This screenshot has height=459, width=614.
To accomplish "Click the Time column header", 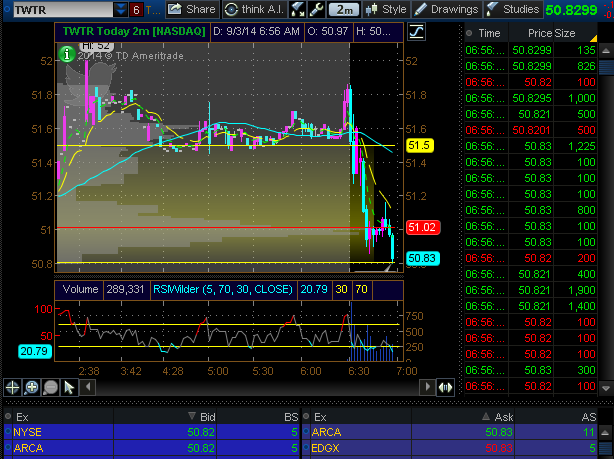I will [x=489, y=34].
